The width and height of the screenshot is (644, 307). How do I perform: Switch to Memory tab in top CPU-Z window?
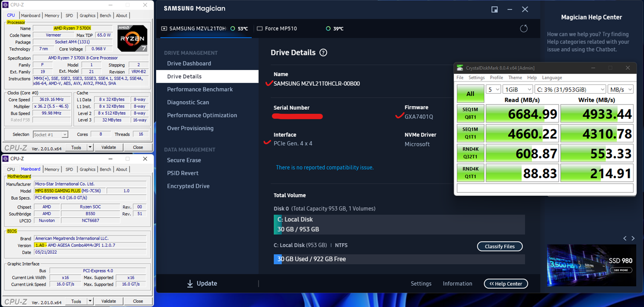(x=52, y=16)
